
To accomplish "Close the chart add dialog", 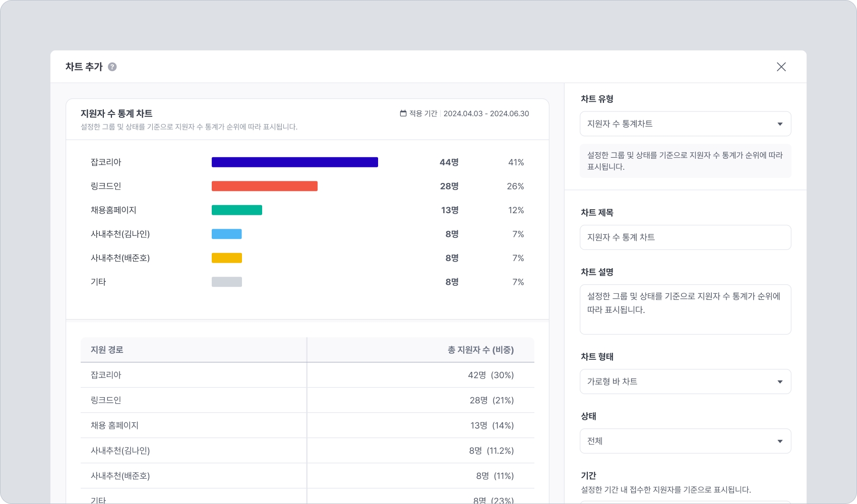I will click(781, 67).
